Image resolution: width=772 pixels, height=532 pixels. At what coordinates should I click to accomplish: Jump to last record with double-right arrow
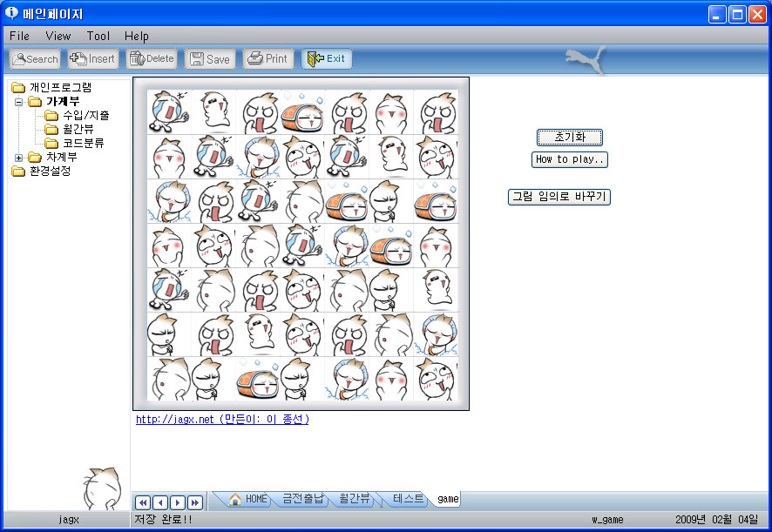(x=195, y=502)
